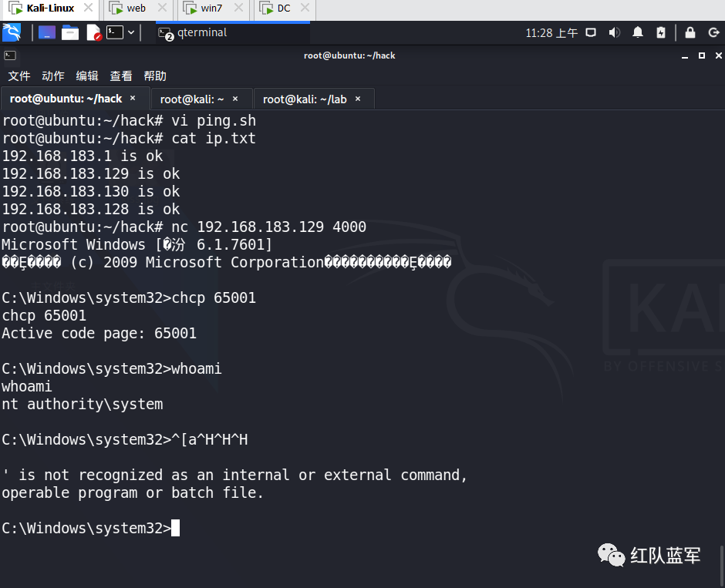Open the Kali dragon applications menu
The width and height of the screenshot is (725, 588).
point(12,33)
